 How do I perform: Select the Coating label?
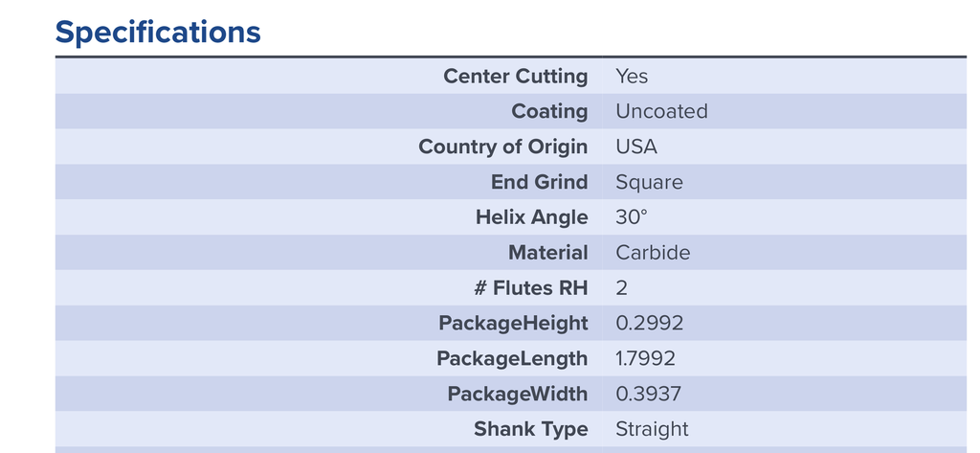click(x=549, y=111)
